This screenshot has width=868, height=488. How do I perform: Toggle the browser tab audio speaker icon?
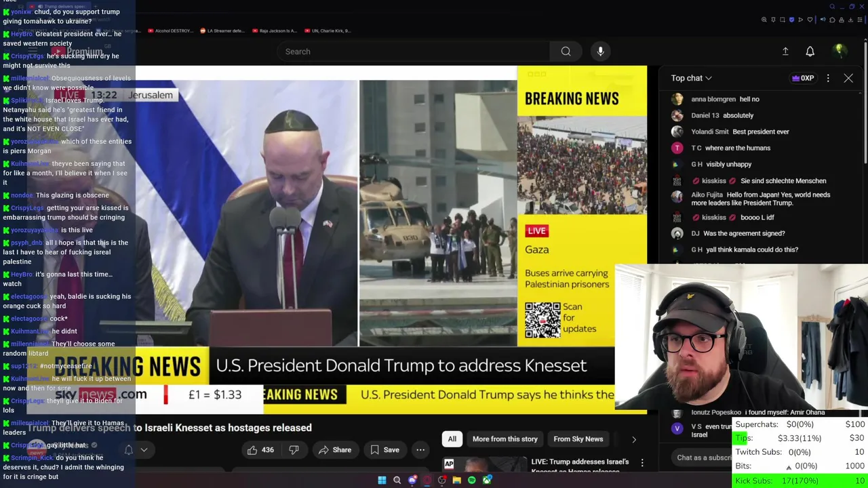pyautogui.click(x=823, y=20)
